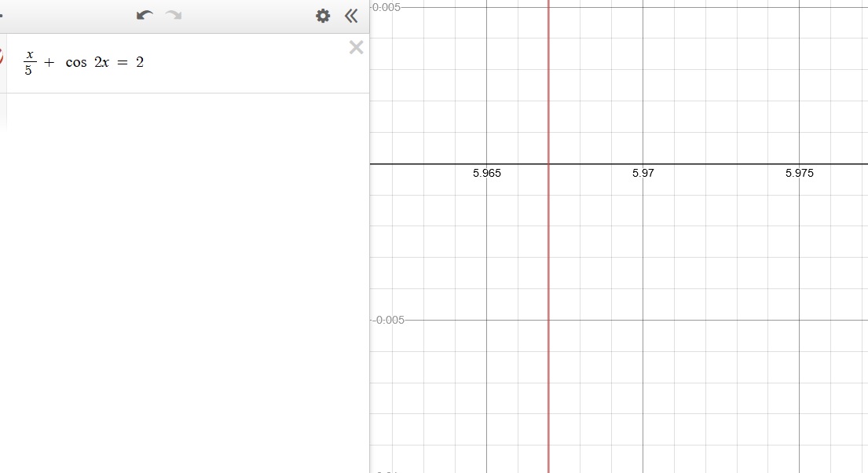868x473 pixels.
Task: Collapse the expression list with double chevron
Action: pos(351,16)
